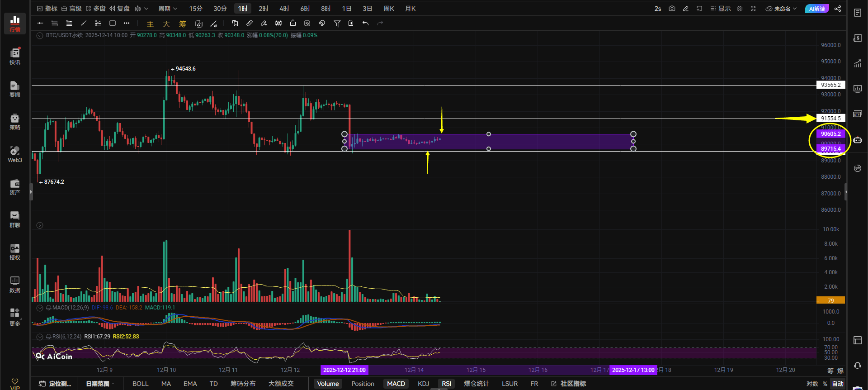
Task: Click the screenshot camera icon
Action: click(672, 9)
